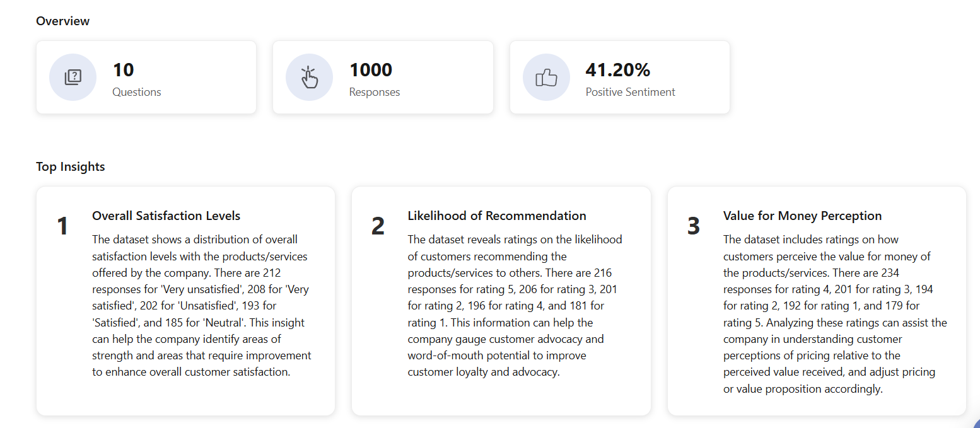Viewport: 980px width, 428px height.
Task: Click the Top Insights section heading
Action: point(71,166)
